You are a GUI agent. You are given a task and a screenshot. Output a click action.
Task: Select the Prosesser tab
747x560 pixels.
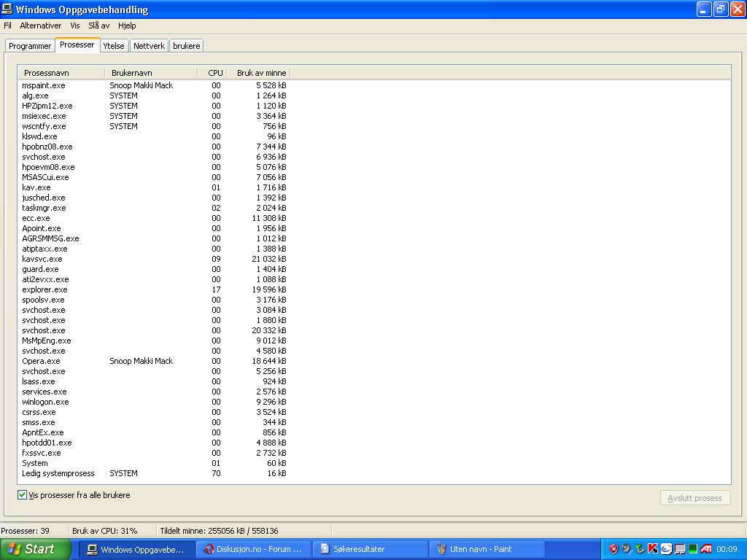click(77, 44)
